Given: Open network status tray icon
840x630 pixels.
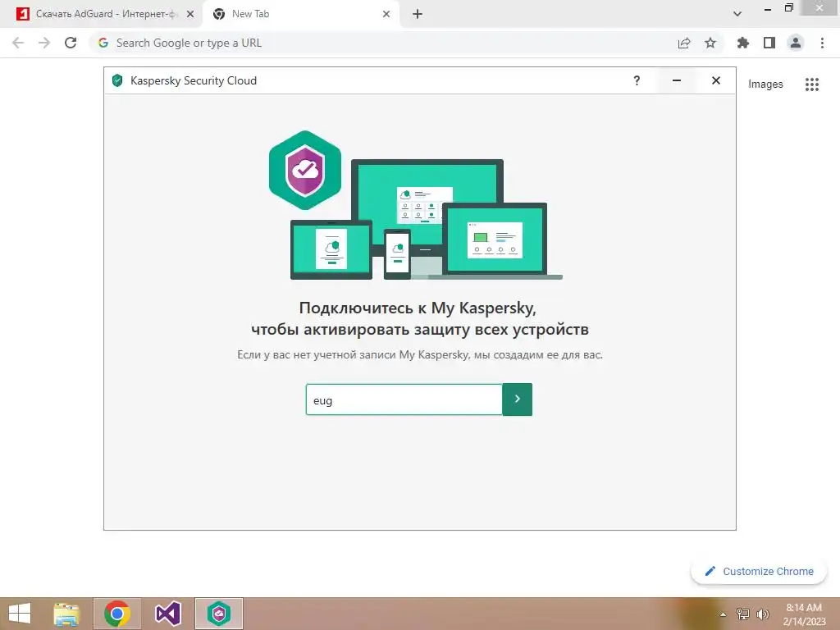Looking at the screenshot, I should (x=743, y=614).
